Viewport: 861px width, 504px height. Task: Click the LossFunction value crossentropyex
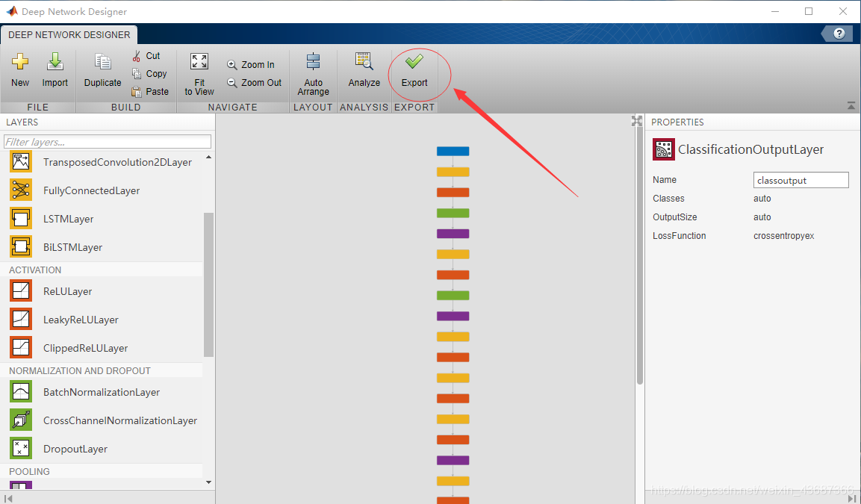(783, 236)
